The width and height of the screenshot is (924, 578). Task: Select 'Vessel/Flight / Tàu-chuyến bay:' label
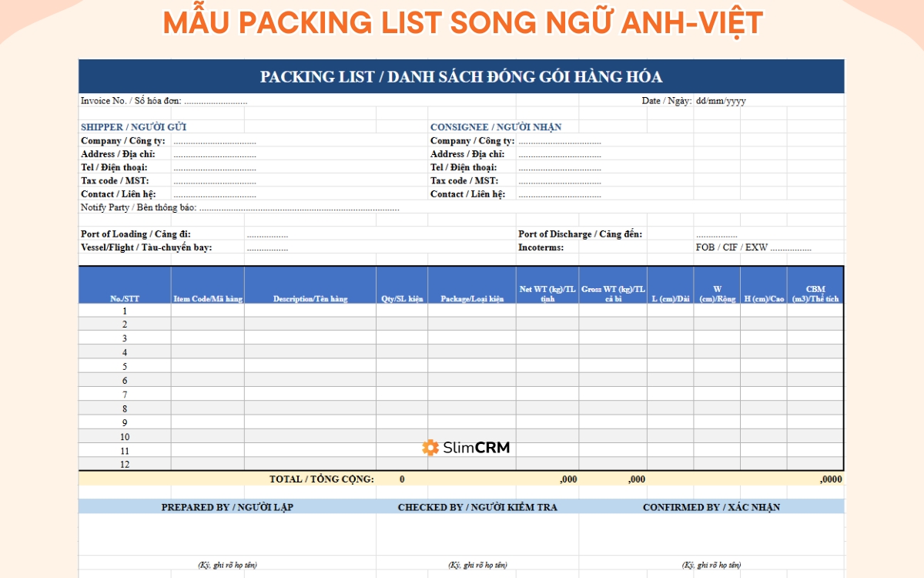146,247
